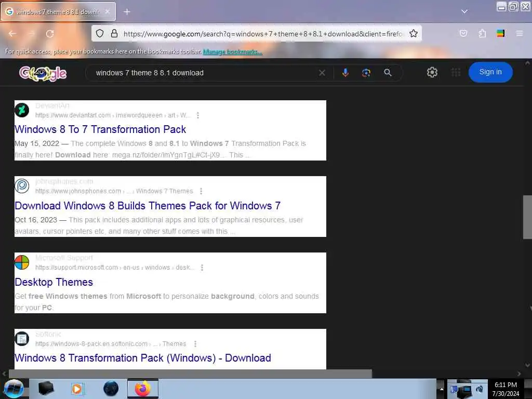532x399 pixels.
Task: Open more options for Softonic result
Action: pyautogui.click(x=195, y=344)
